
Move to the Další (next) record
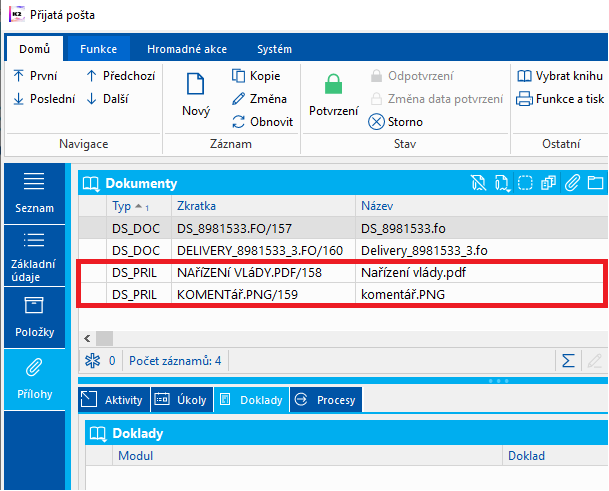[x=108, y=99]
